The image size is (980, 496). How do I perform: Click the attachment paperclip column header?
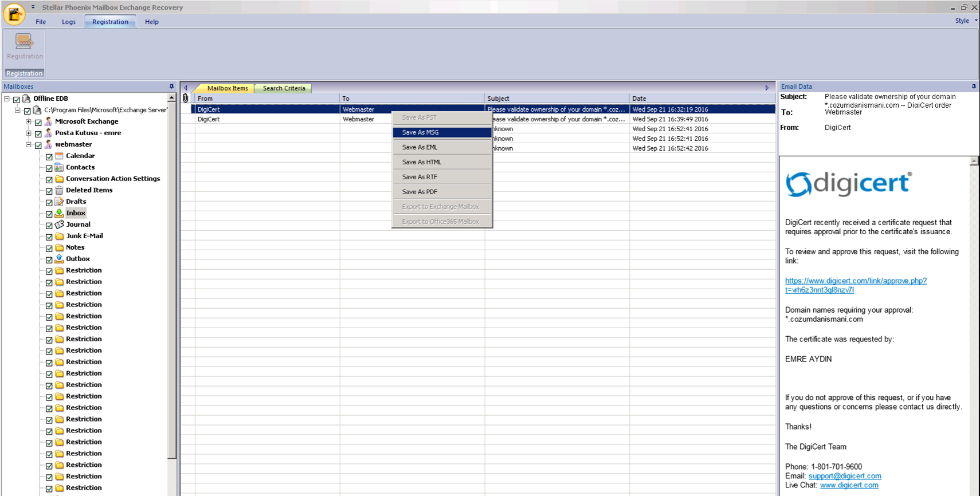[x=186, y=99]
